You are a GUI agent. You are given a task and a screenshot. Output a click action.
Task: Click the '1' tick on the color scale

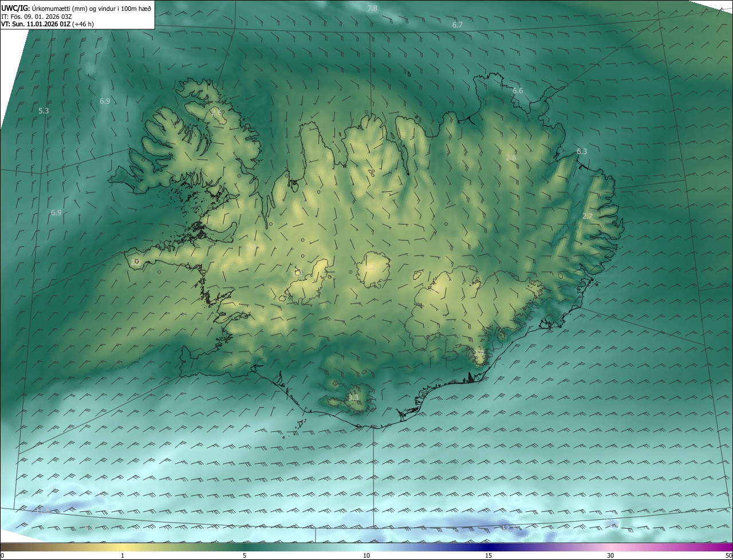[x=123, y=555]
